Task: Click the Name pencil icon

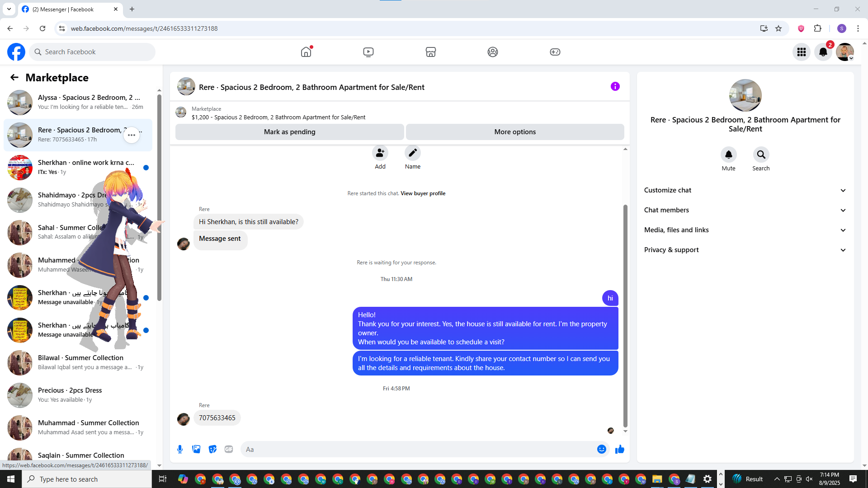Action: [412, 153]
